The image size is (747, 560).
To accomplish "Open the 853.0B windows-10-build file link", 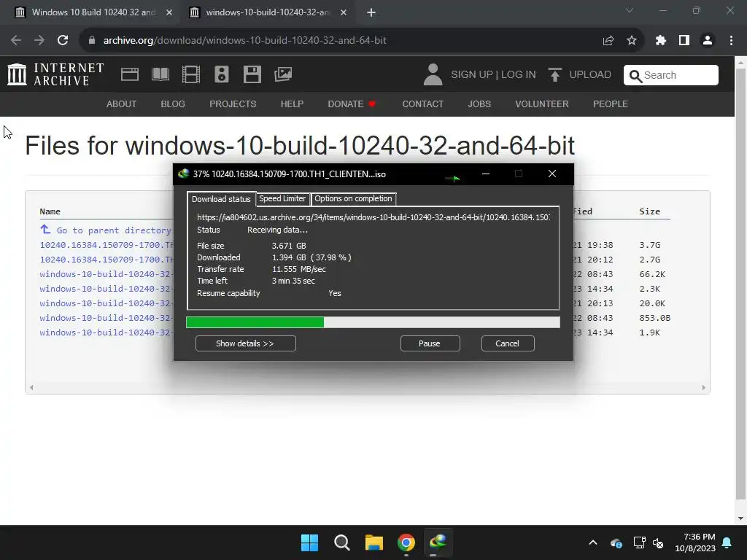I will pyautogui.click(x=105, y=318).
